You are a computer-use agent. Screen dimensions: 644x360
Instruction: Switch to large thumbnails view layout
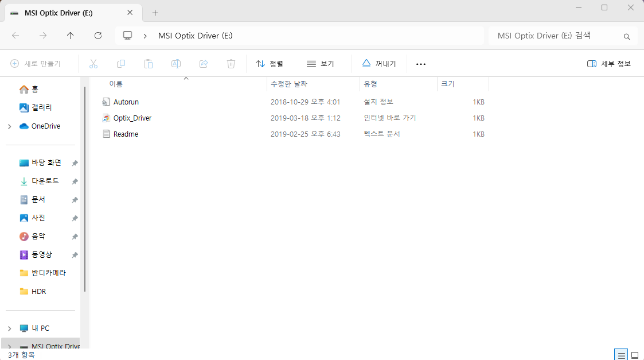tap(635, 355)
